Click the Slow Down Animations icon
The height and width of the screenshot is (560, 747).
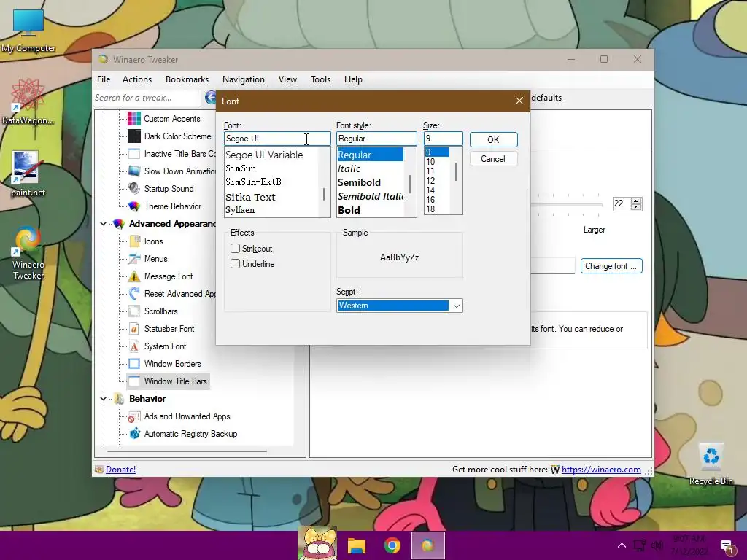pos(134,171)
